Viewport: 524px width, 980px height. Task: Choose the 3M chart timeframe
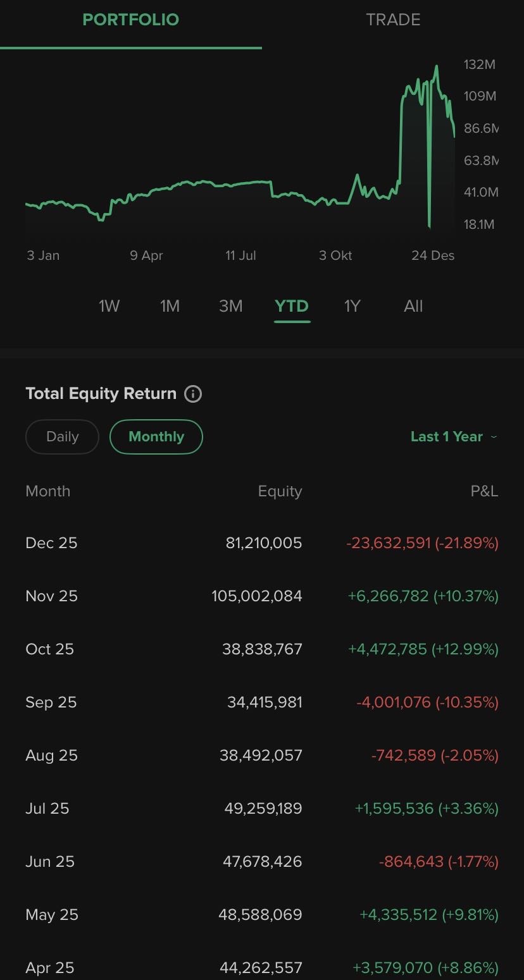point(230,307)
